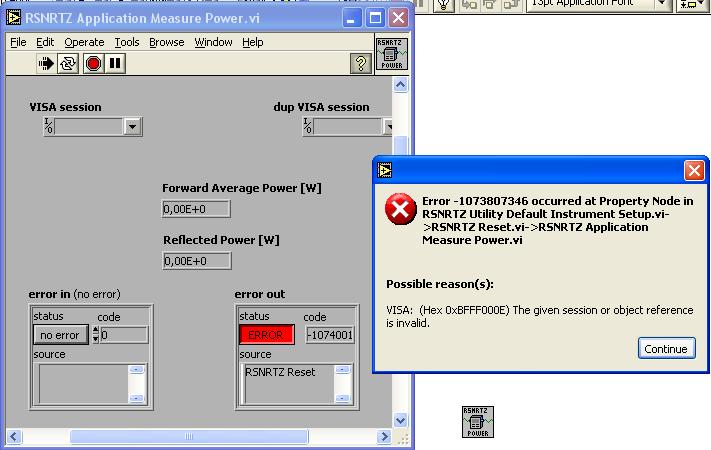Image resolution: width=711 pixels, height=450 pixels.
Task: Click the error out source text 'RSNRTZ Reset'
Action: 280,372
